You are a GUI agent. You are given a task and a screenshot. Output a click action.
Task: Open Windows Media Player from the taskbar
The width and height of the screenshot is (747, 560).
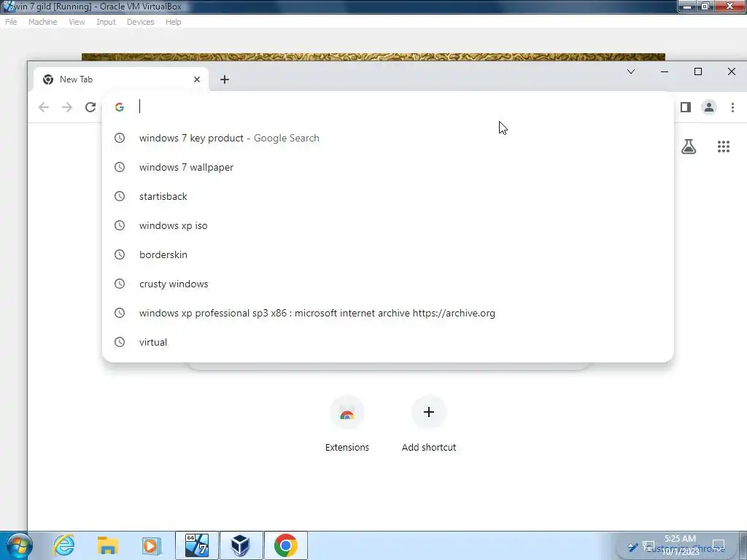(151, 545)
